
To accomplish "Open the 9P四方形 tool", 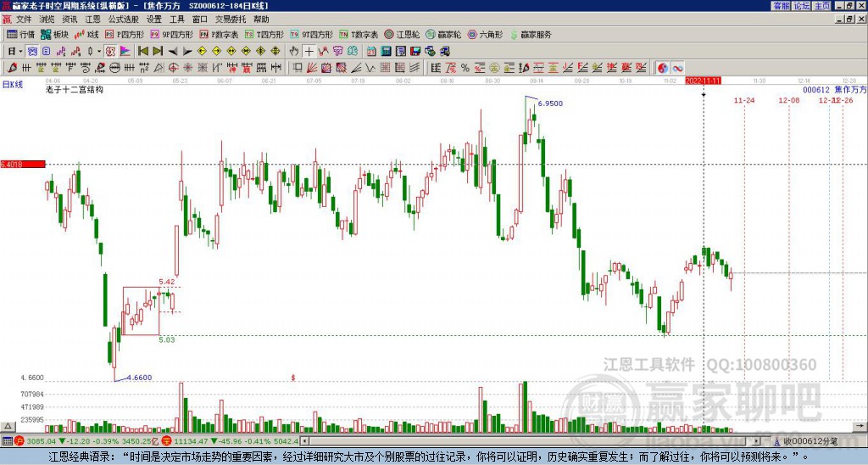I will click(171, 34).
